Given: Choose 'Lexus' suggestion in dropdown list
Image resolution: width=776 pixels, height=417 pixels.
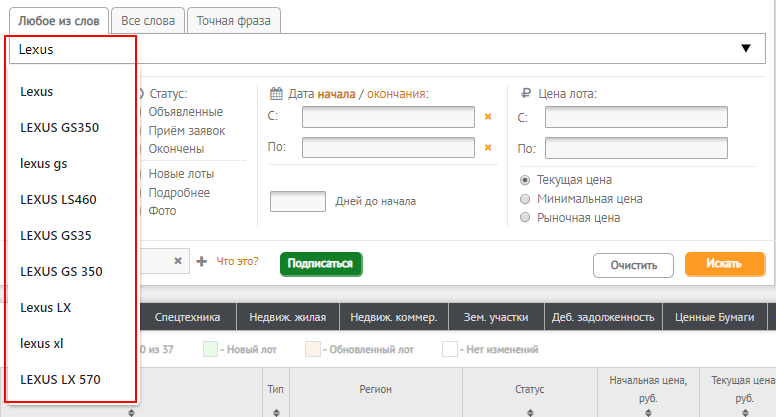Looking at the screenshot, I should (37, 92).
